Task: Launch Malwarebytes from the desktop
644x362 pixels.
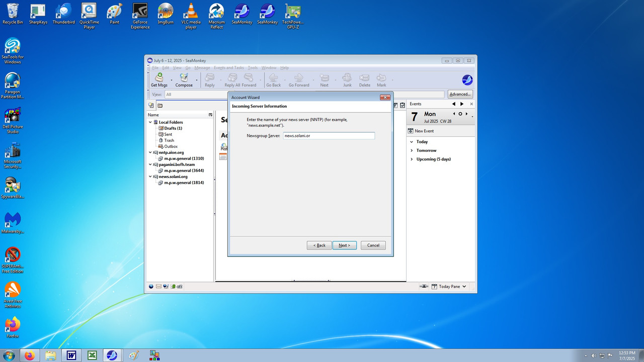Action: tap(13, 223)
